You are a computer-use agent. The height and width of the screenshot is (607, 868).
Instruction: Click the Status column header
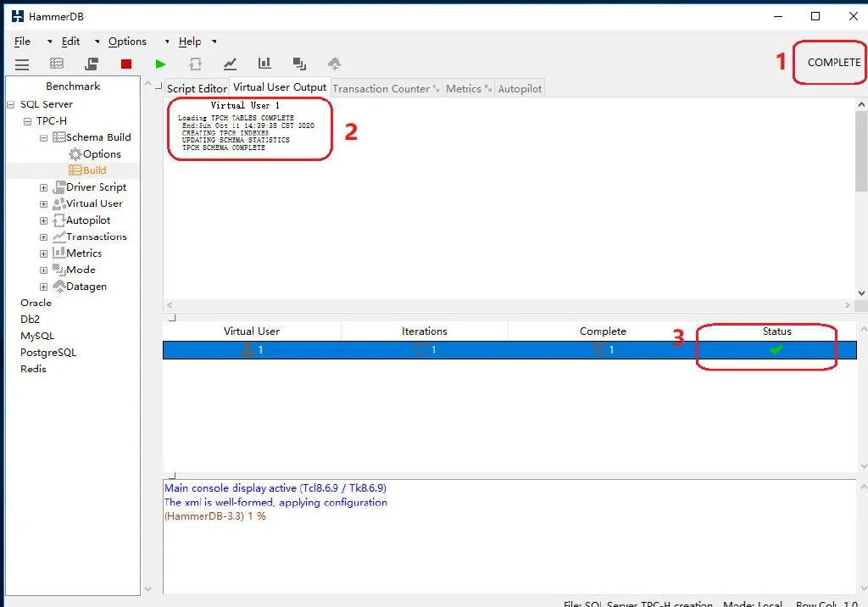pyautogui.click(x=777, y=331)
